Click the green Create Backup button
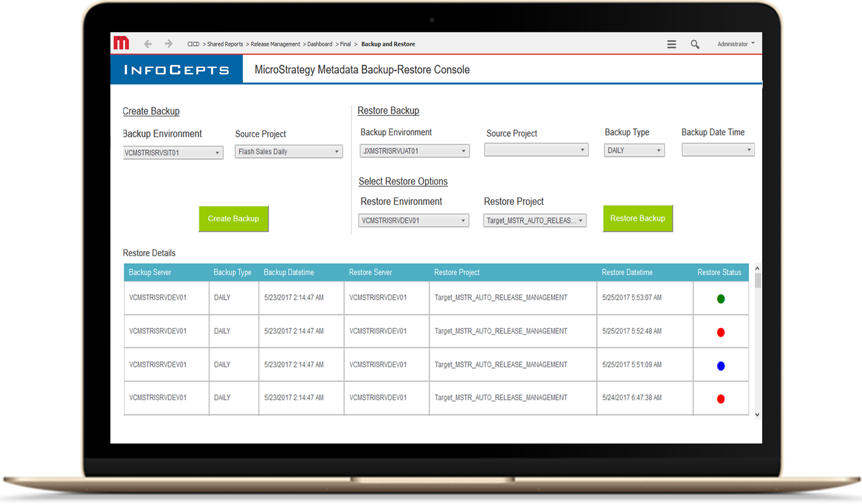This screenshot has height=504, width=862. coord(233,219)
